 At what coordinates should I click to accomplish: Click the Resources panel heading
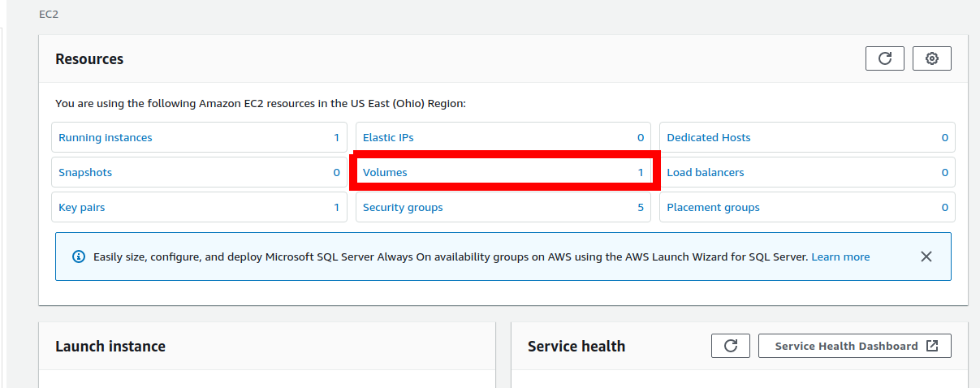[x=89, y=59]
